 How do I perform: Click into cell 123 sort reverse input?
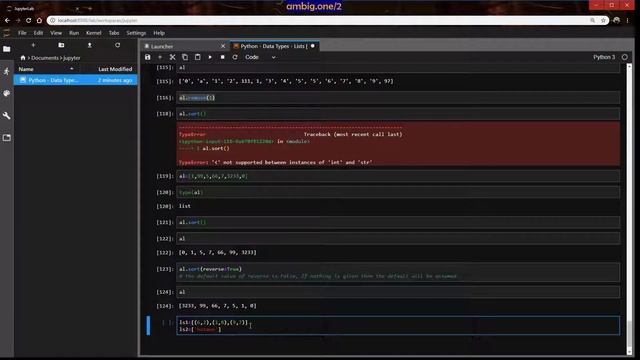point(398,272)
